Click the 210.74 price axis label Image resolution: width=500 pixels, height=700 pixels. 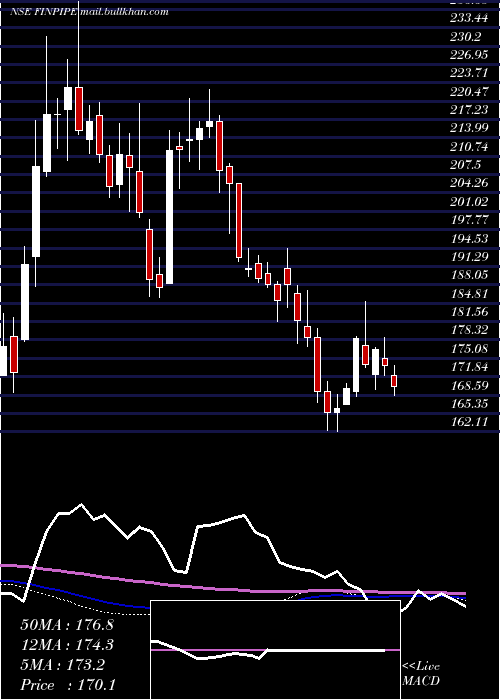468,147
